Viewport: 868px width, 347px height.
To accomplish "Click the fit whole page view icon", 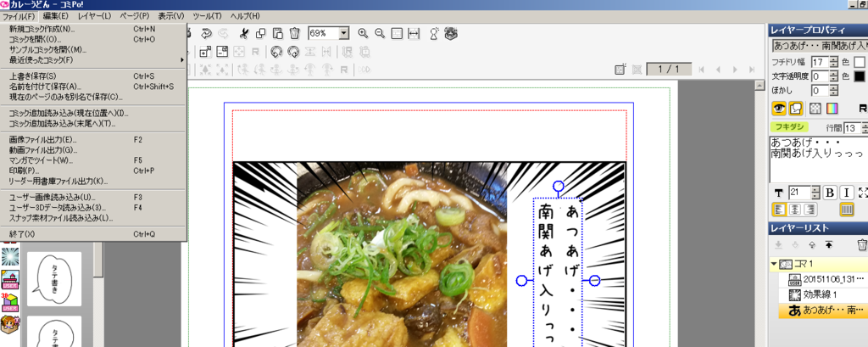I will tap(397, 33).
